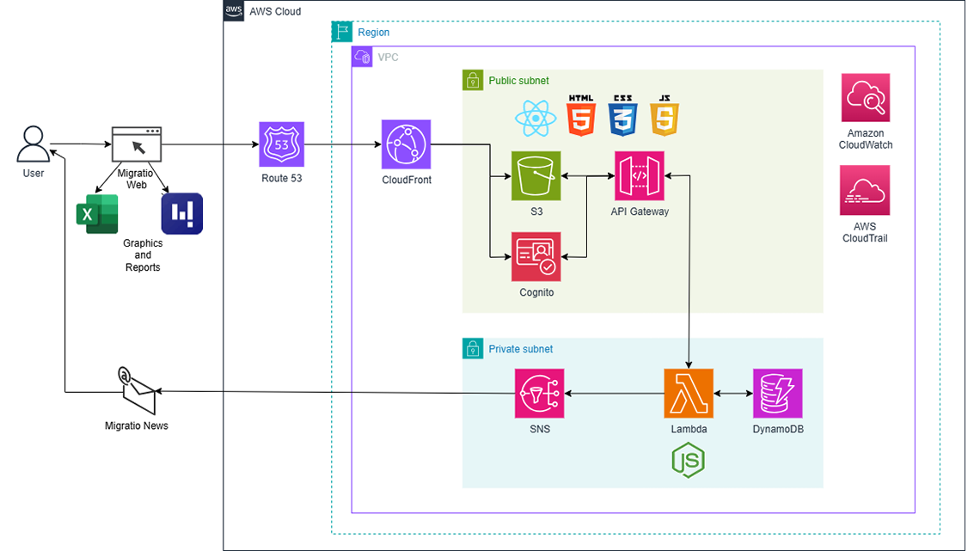Screen dimensions: 980x551
Task: Click the CSS3 badge icon
Action: (622, 116)
